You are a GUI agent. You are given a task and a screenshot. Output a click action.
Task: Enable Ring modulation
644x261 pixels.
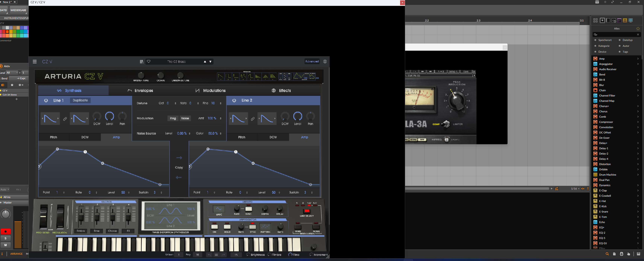[173, 118]
